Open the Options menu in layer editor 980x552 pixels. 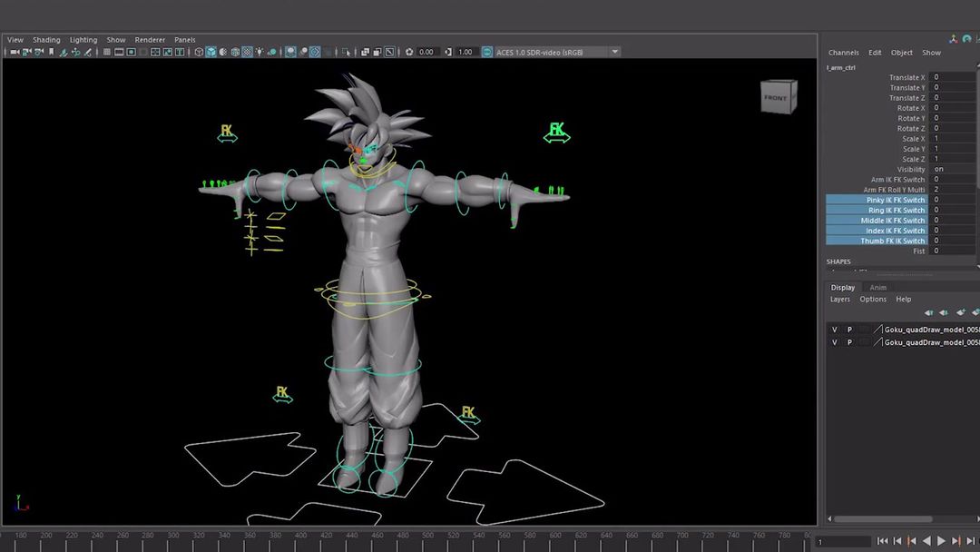coord(873,300)
